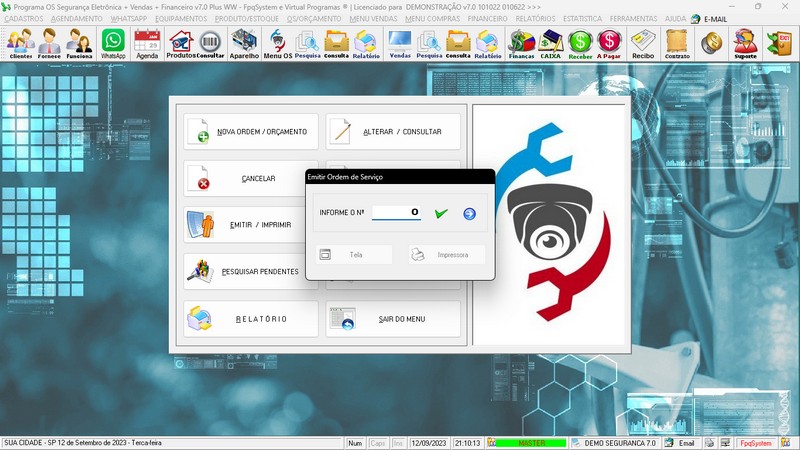Open the FINANCEIRO menu
The width and height of the screenshot is (800, 450).
pyautogui.click(x=487, y=19)
